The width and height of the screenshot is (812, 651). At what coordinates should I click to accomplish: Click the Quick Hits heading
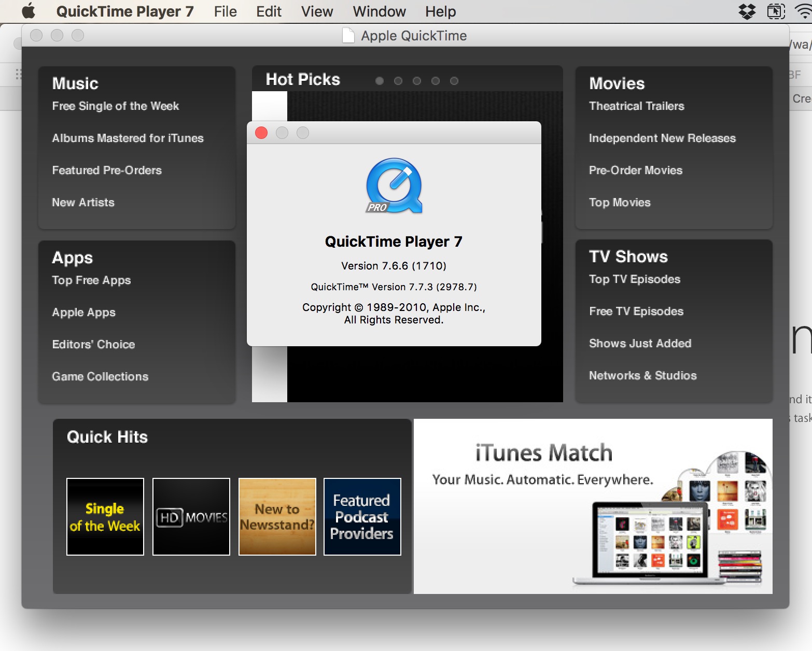pyautogui.click(x=107, y=437)
